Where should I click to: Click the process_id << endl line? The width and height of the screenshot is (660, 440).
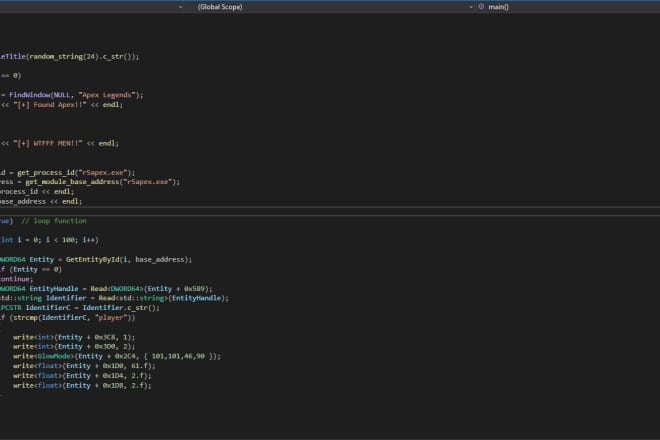pos(37,192)
